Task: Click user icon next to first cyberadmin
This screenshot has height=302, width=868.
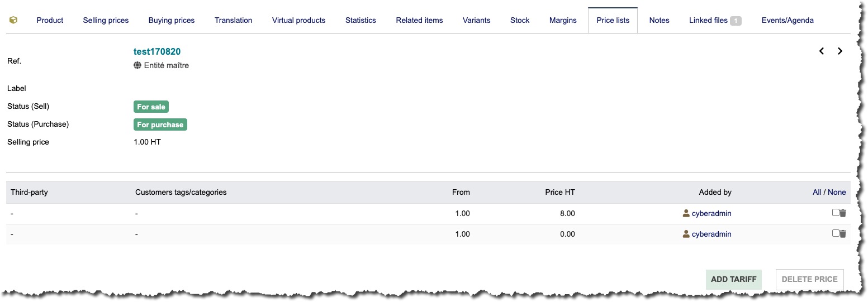Action: pyautogui.click(x=686, y=213)
